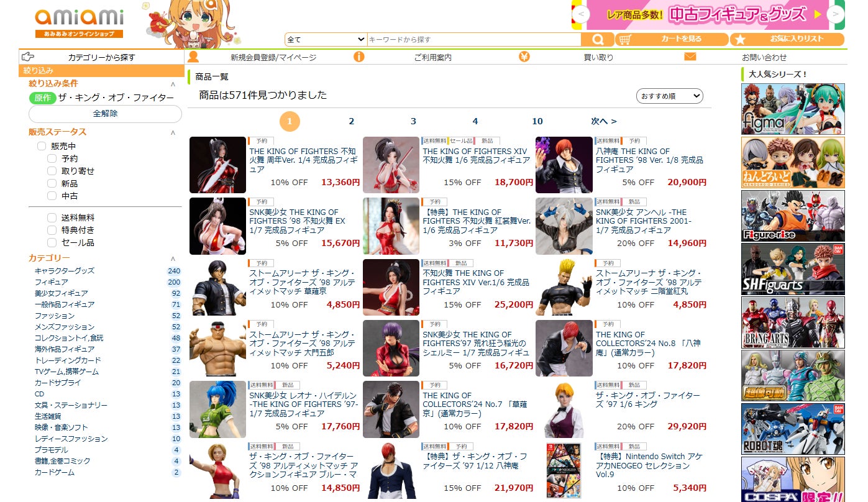Click the アンヘル figure thumbnail
The height and width of the screenshot is (502, 868).
click(564, 226)
